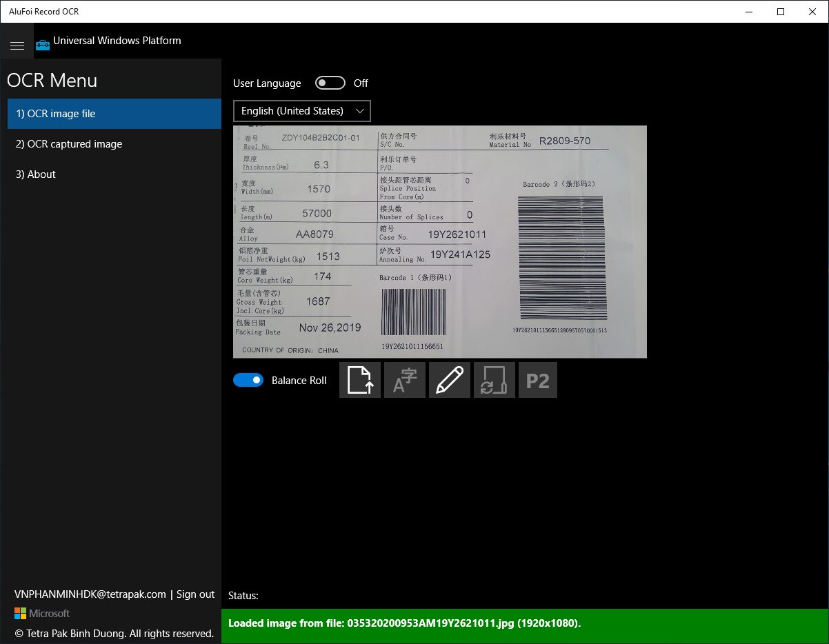This screenshot has height=644, width=829.
Task: Click the User Language label
Action: click(267, 83)
